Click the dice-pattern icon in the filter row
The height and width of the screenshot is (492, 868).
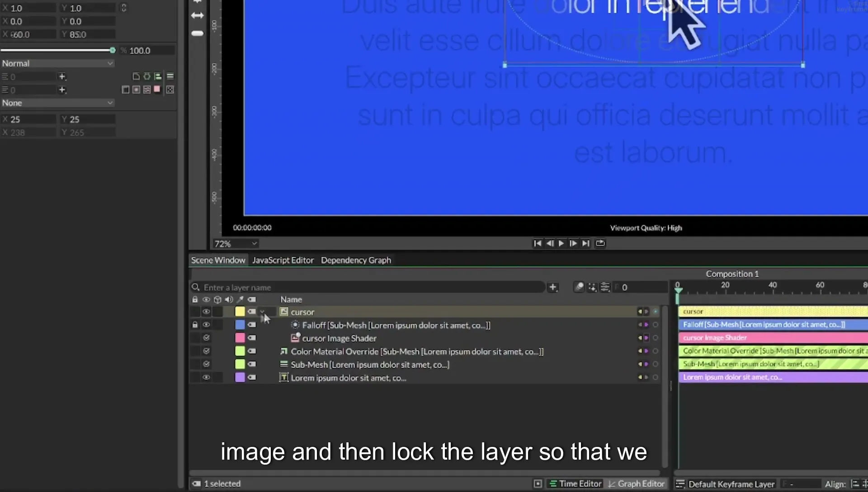[x=170, y=90]
